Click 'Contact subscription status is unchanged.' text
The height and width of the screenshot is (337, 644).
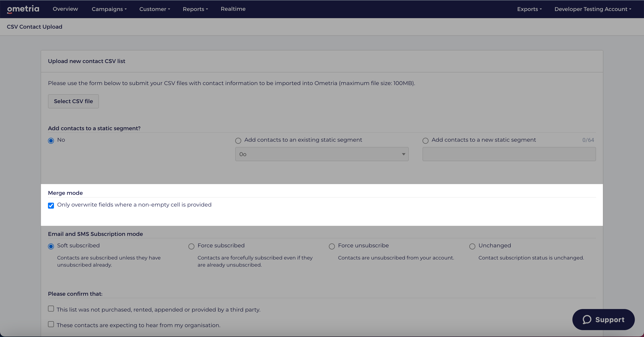click(x=531, y=258)
